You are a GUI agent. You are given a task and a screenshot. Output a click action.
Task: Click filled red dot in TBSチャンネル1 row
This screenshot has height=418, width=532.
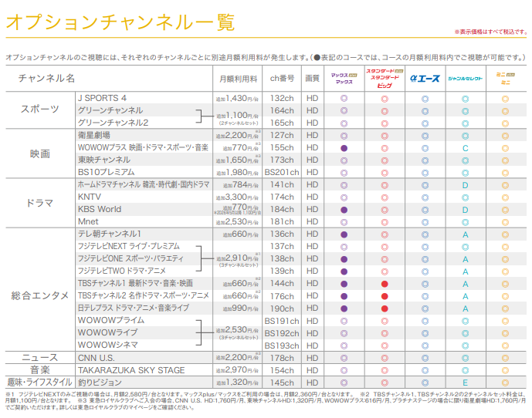point(385,284)
